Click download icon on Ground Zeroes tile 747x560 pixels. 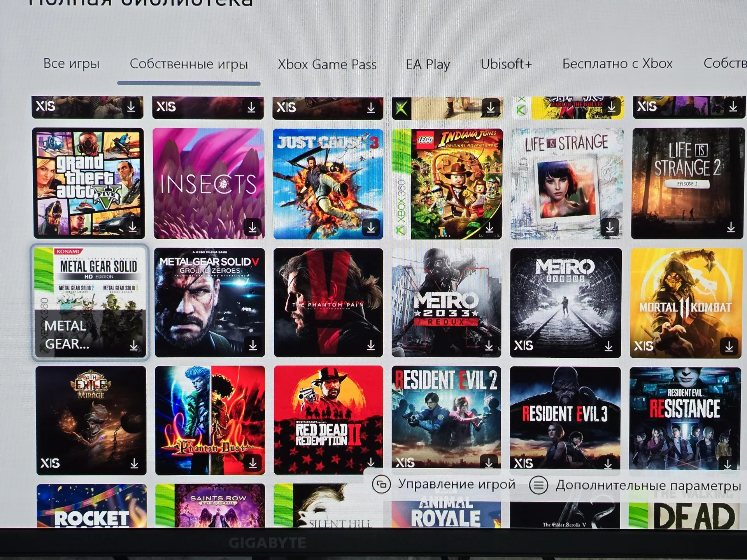253,345
